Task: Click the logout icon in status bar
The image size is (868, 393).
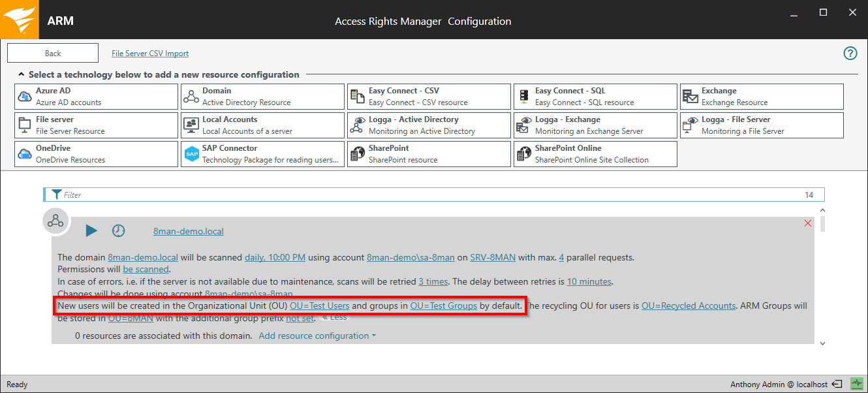Action: (838, 384)
